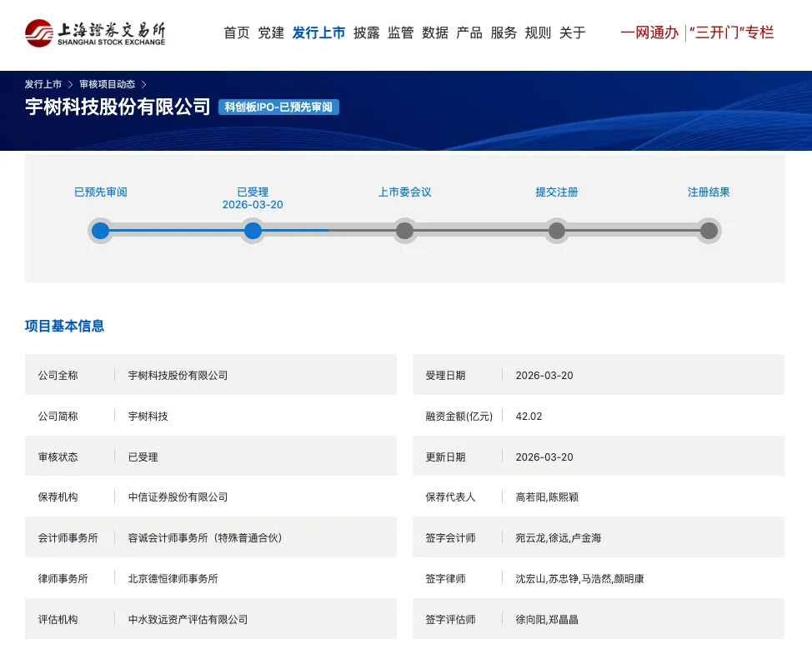
Task: Select the 数据 menu entry
Action: click(434, 32)
